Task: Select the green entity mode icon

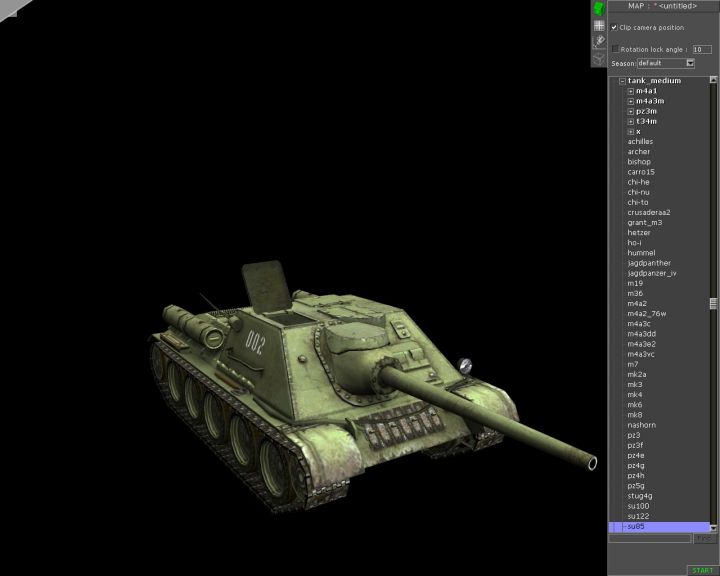Action: [x=599, y=9]
